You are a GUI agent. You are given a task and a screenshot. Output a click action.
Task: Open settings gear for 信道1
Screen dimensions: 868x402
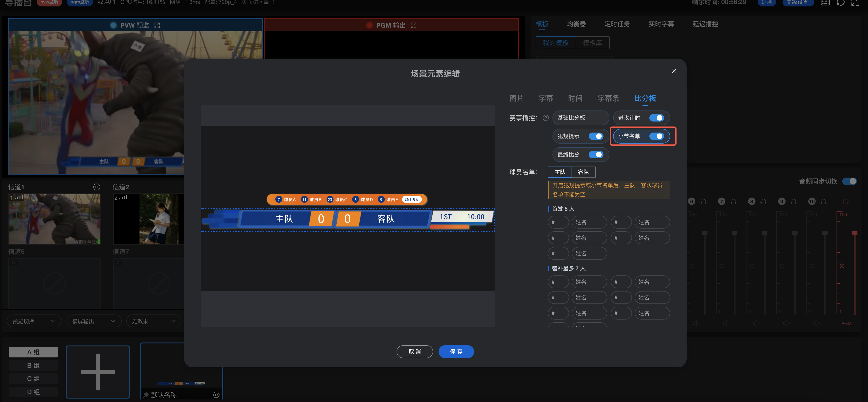pyautogui.click(x=97, y=187)
